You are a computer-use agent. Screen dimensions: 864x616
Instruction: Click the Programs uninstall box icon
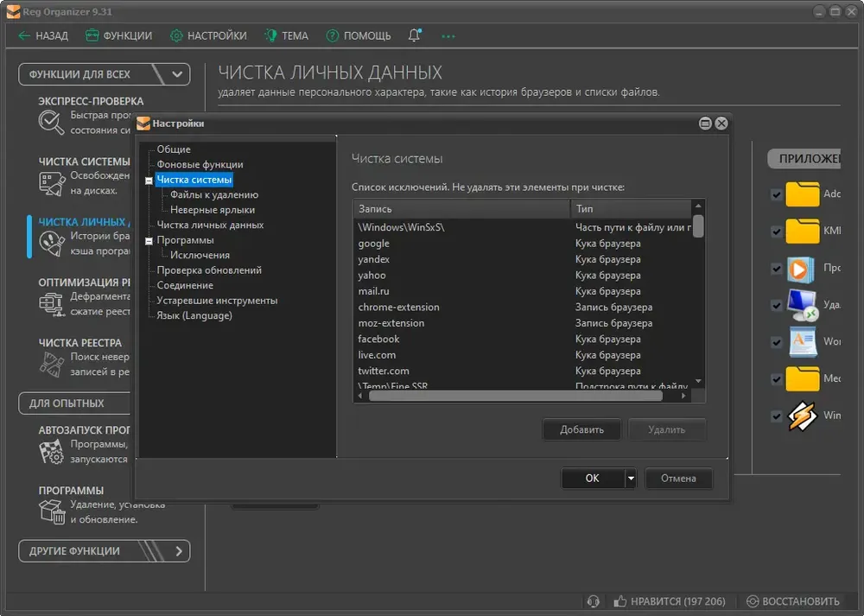(x=52, y=511)
